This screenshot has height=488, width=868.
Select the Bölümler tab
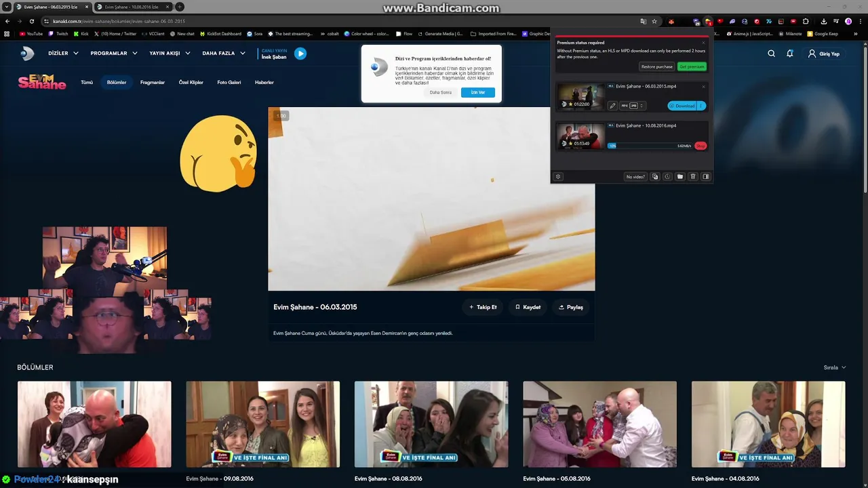[117, 82]
